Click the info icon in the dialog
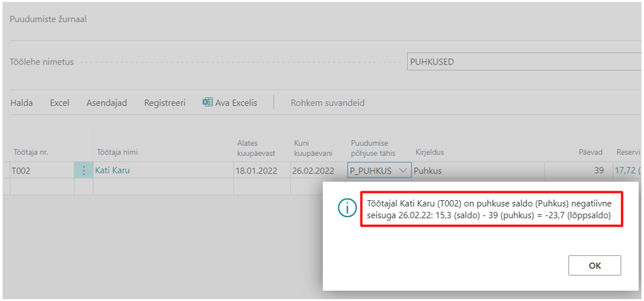Image resolution: width=644 pixels, height=301 pixels. [347, 209]
